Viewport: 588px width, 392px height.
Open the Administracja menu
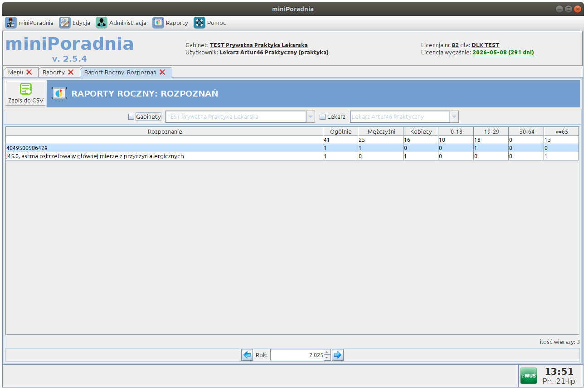(121, 23)
